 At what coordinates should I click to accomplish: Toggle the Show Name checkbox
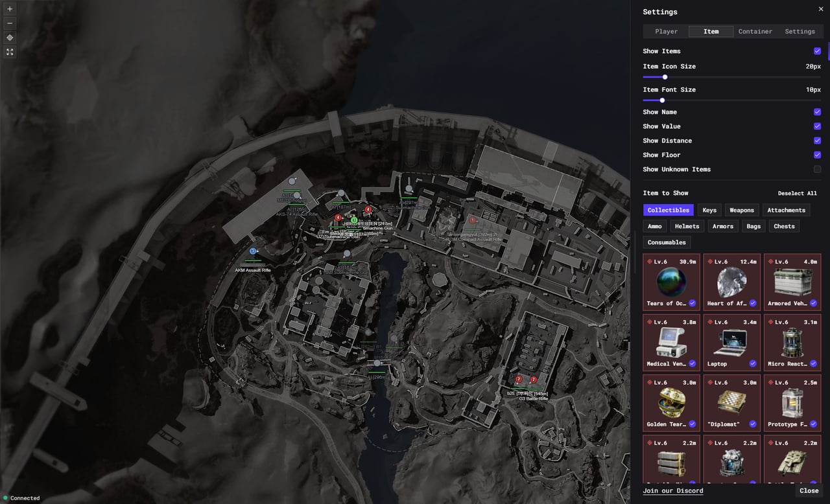coord(817,112)
